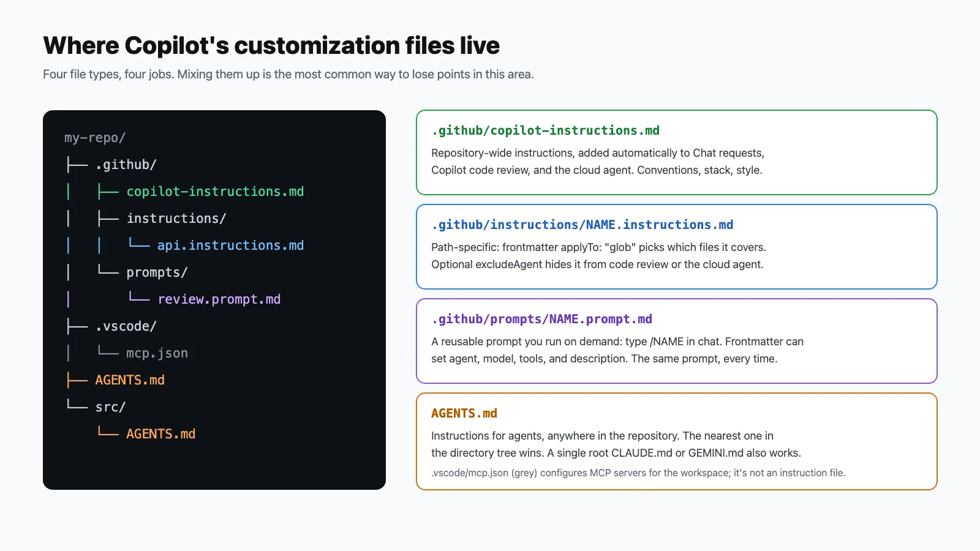Click line 'Copilot code review, and the cloud agent'
Image resolution: width=980 pixels, height=551 pixels.
coord(597,170)
